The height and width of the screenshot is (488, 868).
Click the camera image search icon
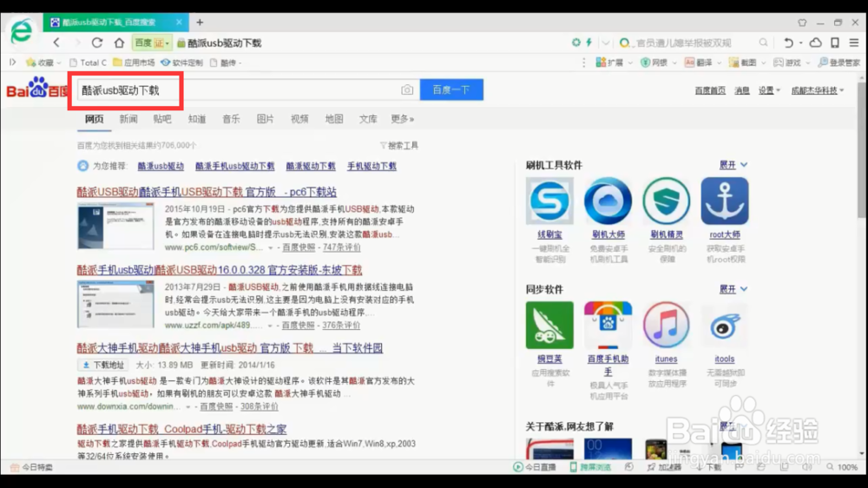click(x=407, y=89)
